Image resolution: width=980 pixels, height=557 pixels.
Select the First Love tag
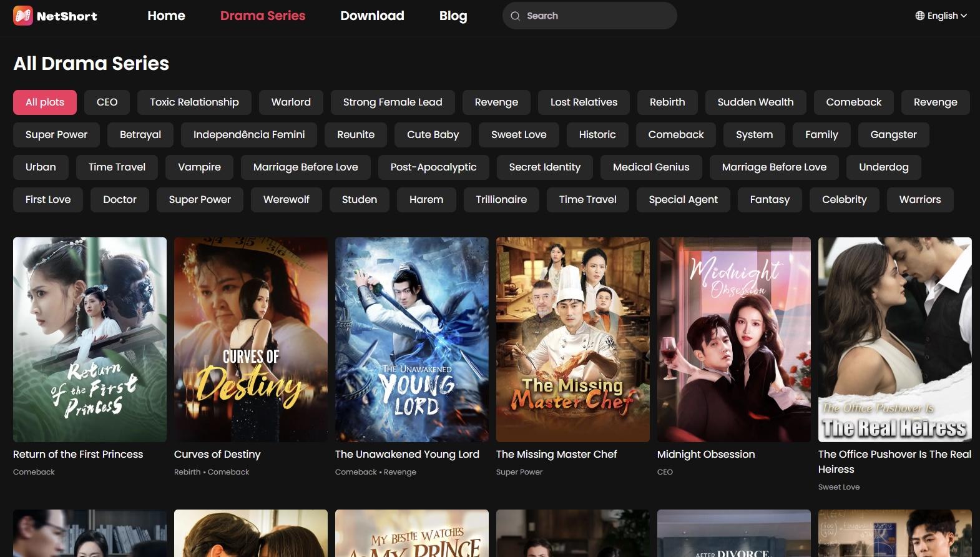(x=48, y=200)
